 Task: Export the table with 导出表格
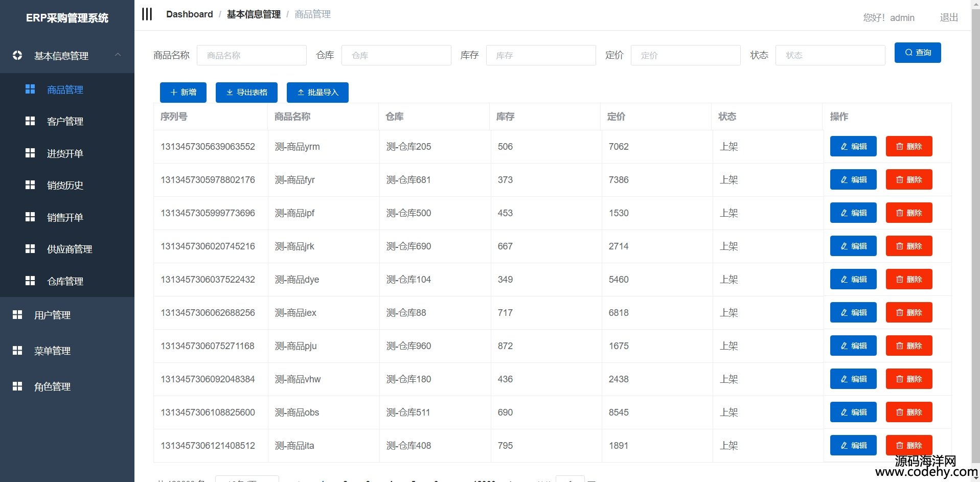click(x=246, y=93)
